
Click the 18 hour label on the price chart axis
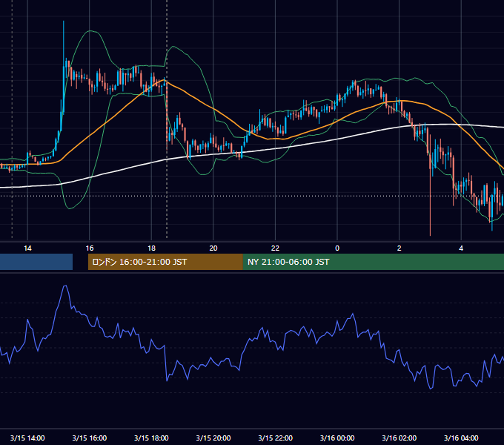[x=151, y=248]
